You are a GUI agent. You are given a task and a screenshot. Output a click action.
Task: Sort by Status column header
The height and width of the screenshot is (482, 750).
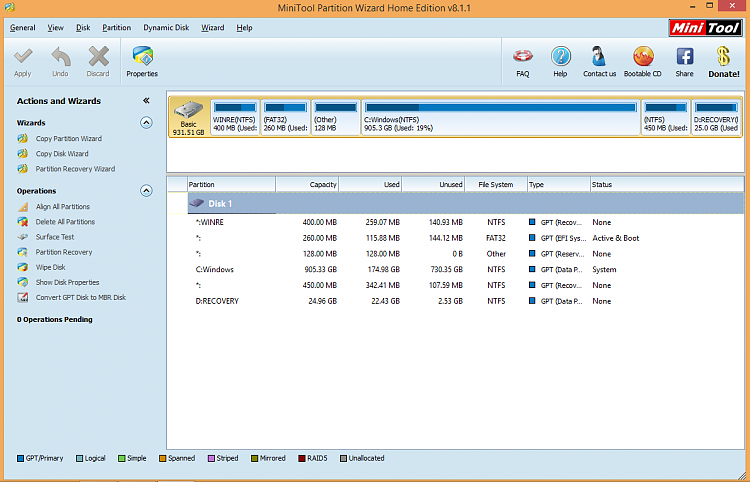(x=667, y=185)
